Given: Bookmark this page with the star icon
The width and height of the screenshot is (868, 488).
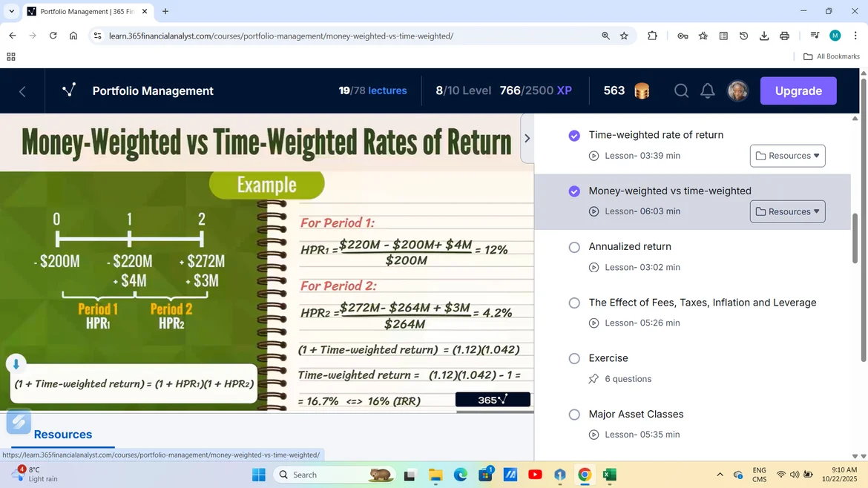Looking at the screenshot, I should click(624, 36).
